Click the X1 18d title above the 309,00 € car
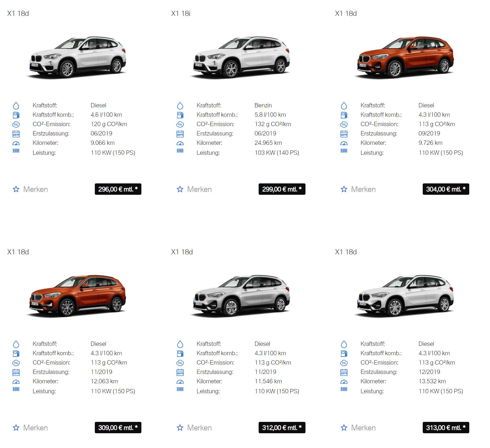This screenshot has width=490, height=448. coord(18,252)
